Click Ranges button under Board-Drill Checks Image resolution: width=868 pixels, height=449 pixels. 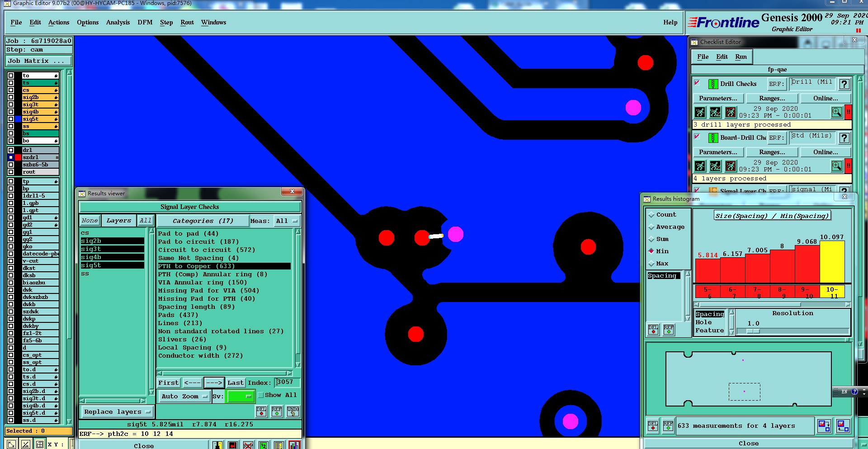772,152
